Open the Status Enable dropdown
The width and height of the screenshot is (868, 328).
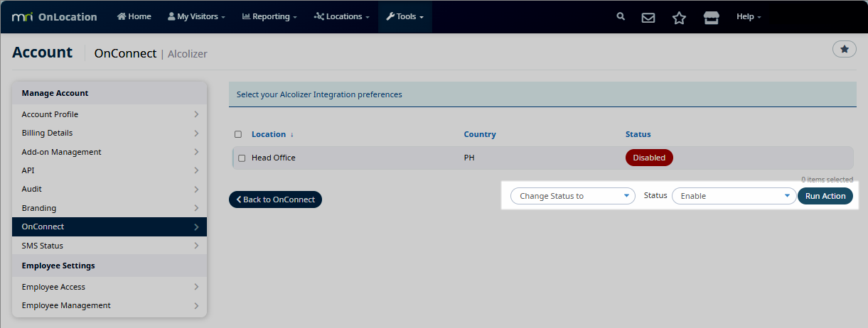coord(733,196)
